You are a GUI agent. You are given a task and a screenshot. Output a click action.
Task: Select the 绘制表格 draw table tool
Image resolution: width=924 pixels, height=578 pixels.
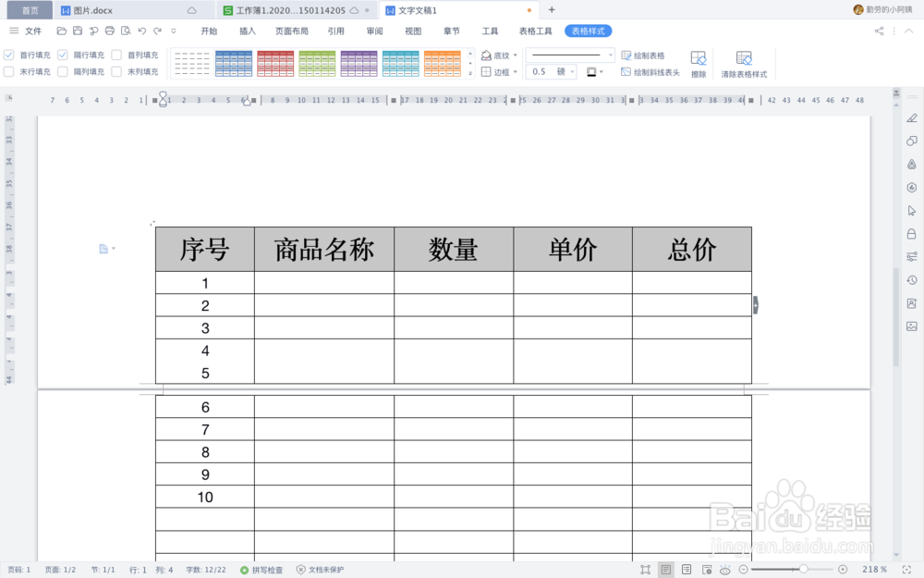click(647, 55)
